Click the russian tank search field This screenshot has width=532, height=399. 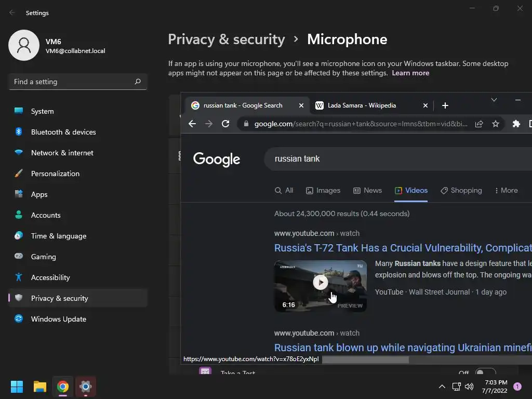[x=398, y=159]
